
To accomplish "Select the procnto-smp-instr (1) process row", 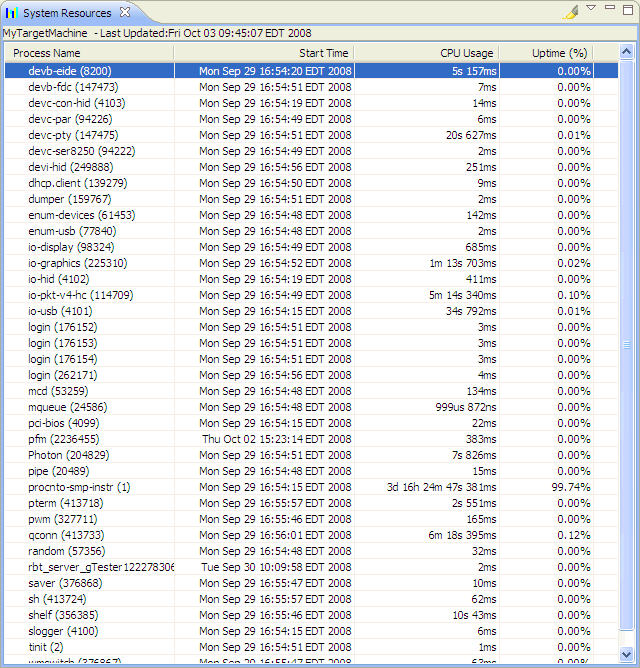I will click(79, 487).
